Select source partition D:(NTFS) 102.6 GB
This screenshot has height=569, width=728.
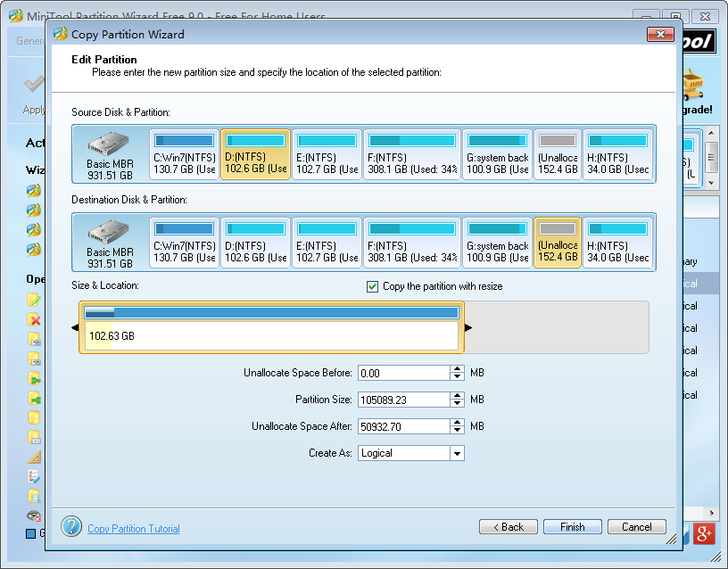(256, 154)
